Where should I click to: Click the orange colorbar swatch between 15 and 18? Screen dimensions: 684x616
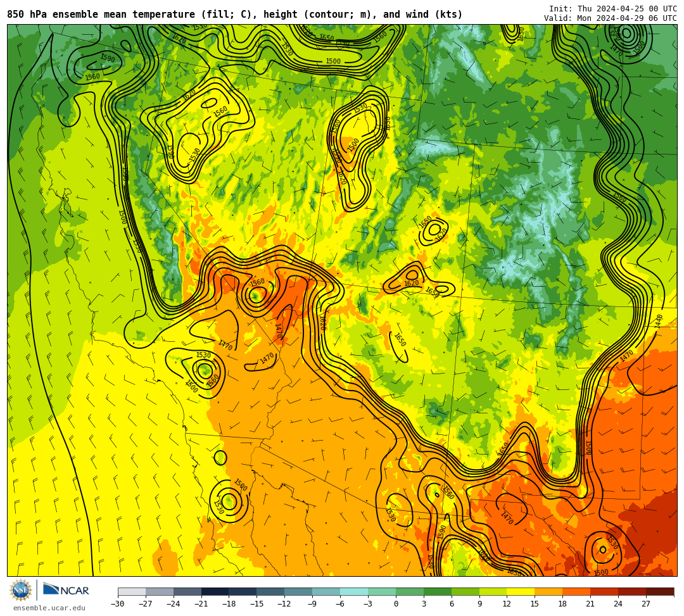[548, 591]
